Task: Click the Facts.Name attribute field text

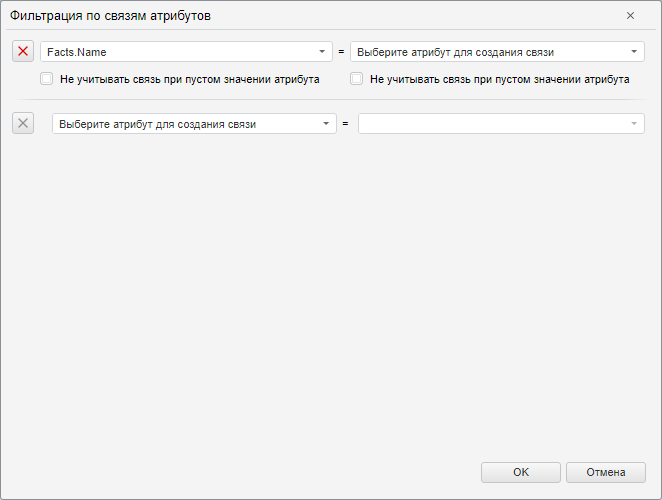Action: tap(77, 52)
